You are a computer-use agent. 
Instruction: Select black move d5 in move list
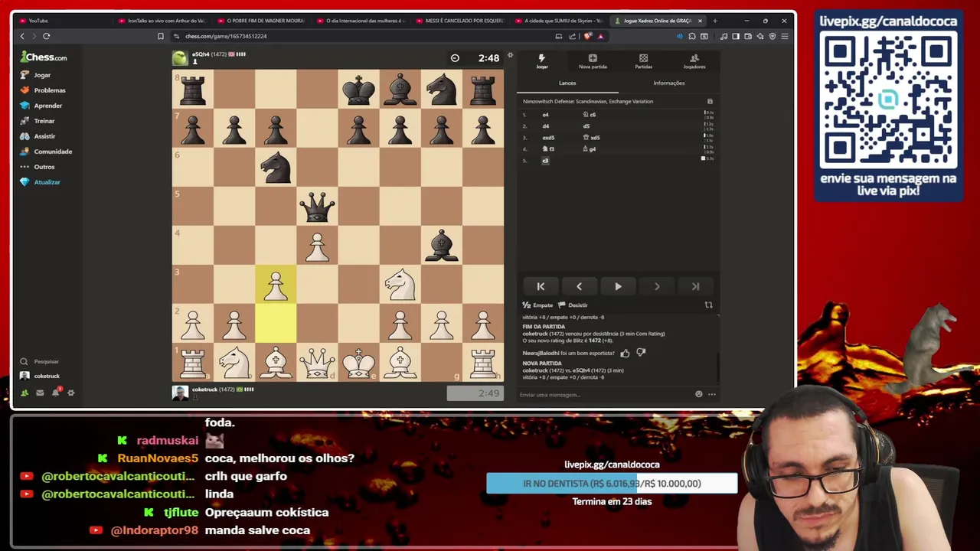click(586, 126)
